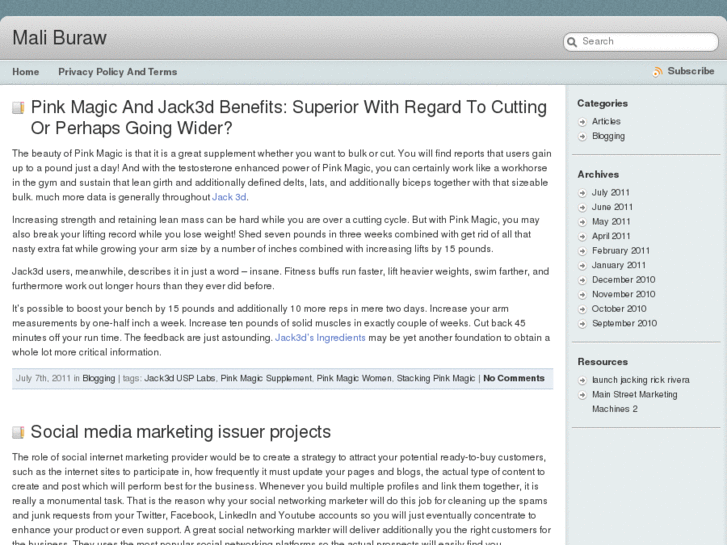Viewport: 727px width, 545px height.
Task: Open the November 2010 archive
Action: pos(624,294)
